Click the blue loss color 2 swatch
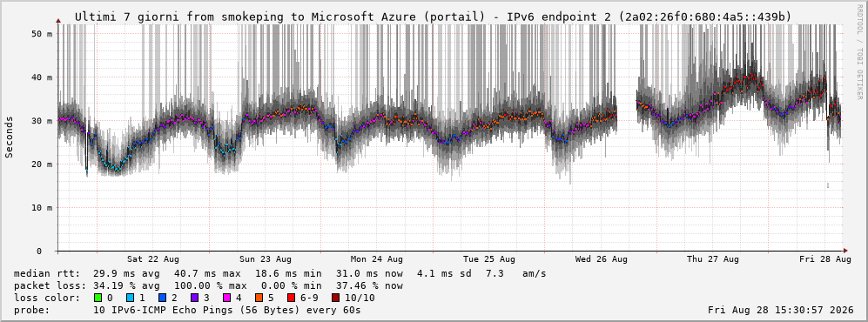 162,298
